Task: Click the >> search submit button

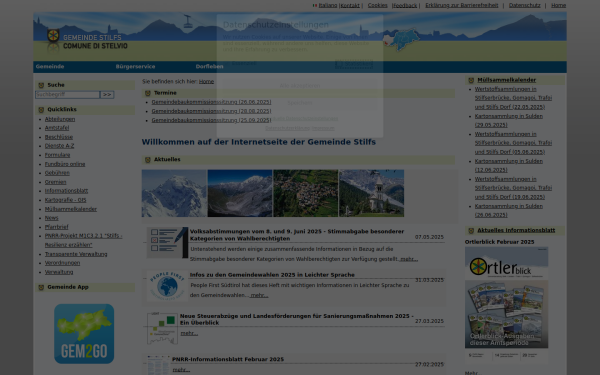Action: 107,95
